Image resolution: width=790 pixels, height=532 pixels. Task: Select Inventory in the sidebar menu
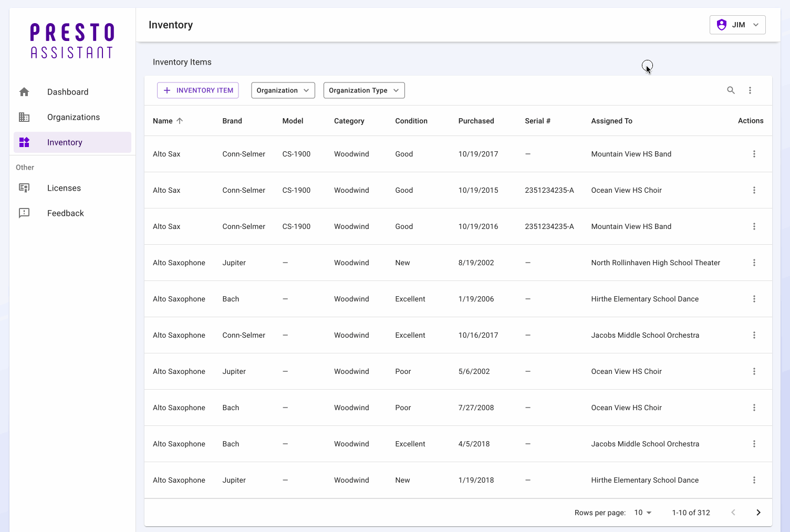click(65, 142)
